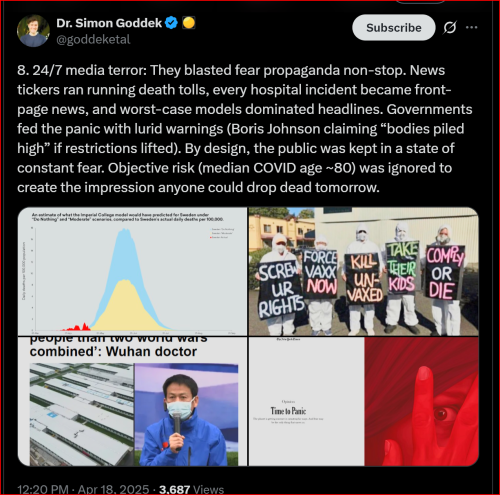The image size is (500, 495).
Task: Open the 12:20 PM Apr 18 timestamp
Action: pos(83,489)
